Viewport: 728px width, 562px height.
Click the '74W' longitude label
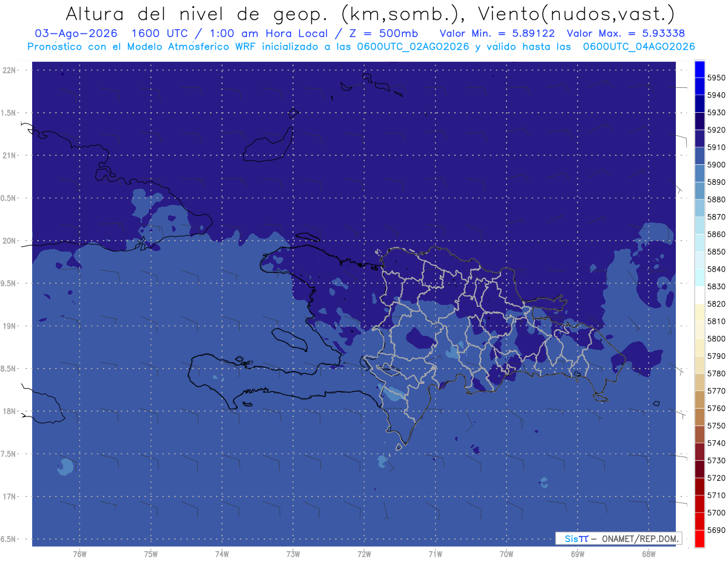point(222,554)
